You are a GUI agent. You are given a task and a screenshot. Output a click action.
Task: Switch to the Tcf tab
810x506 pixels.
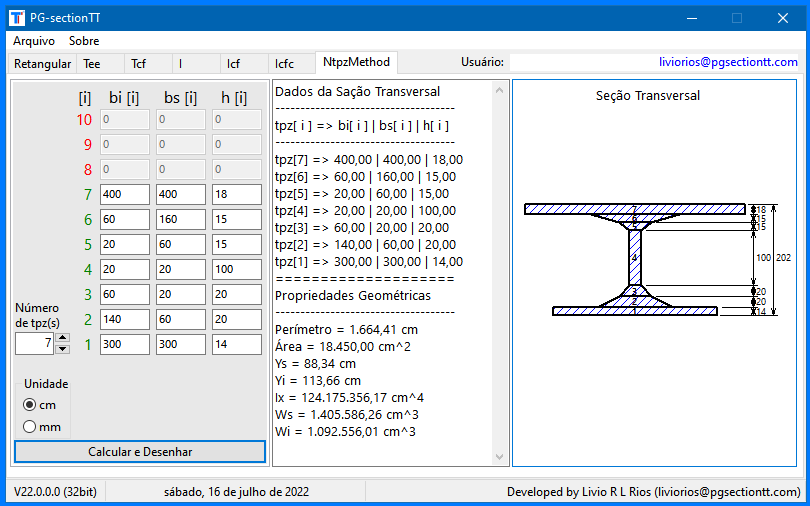coord(148,64)
